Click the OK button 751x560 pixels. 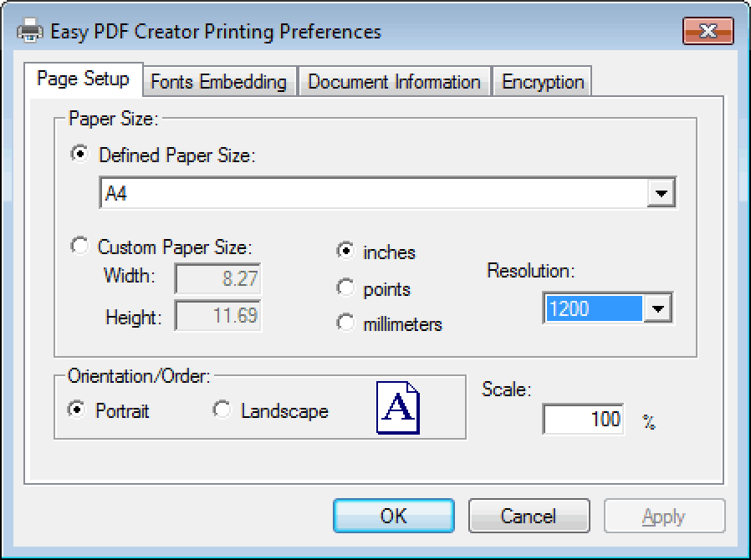click(394, 516)
